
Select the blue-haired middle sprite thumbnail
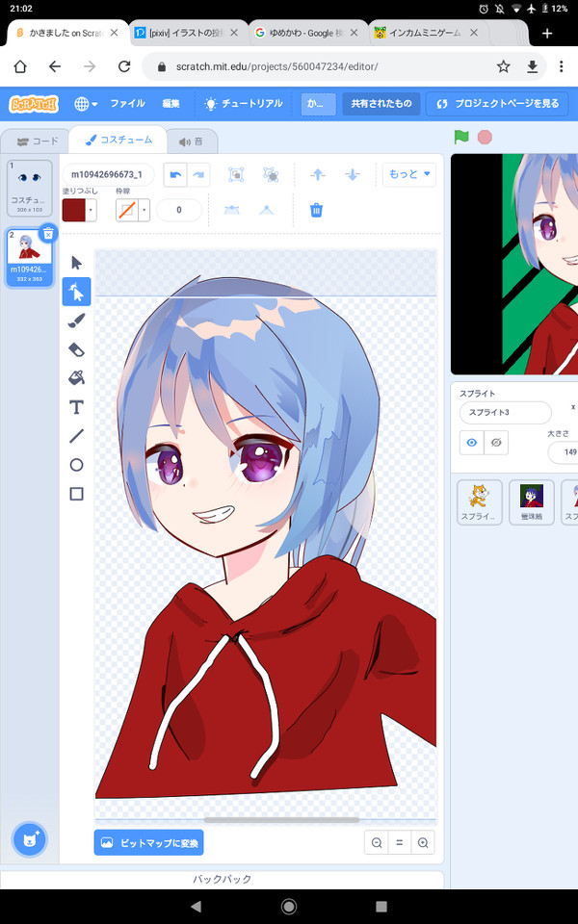pos(532,502)
